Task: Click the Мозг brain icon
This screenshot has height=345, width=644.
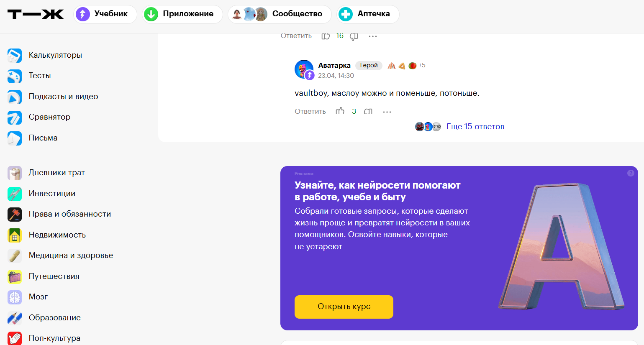Action: (15, 297)
